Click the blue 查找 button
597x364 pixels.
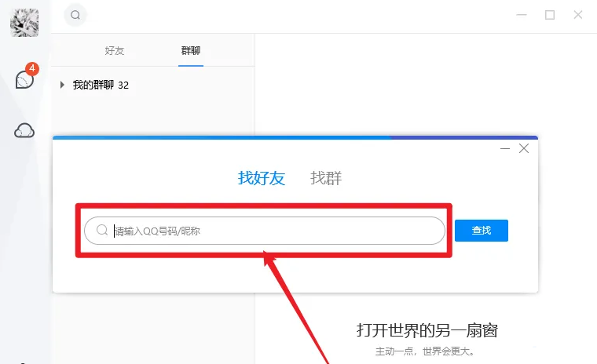482,231
